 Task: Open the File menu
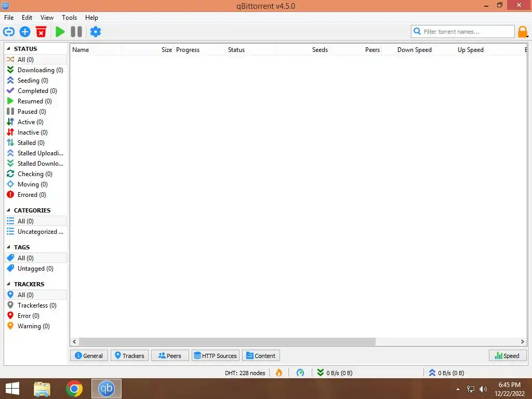coord(9,18)
